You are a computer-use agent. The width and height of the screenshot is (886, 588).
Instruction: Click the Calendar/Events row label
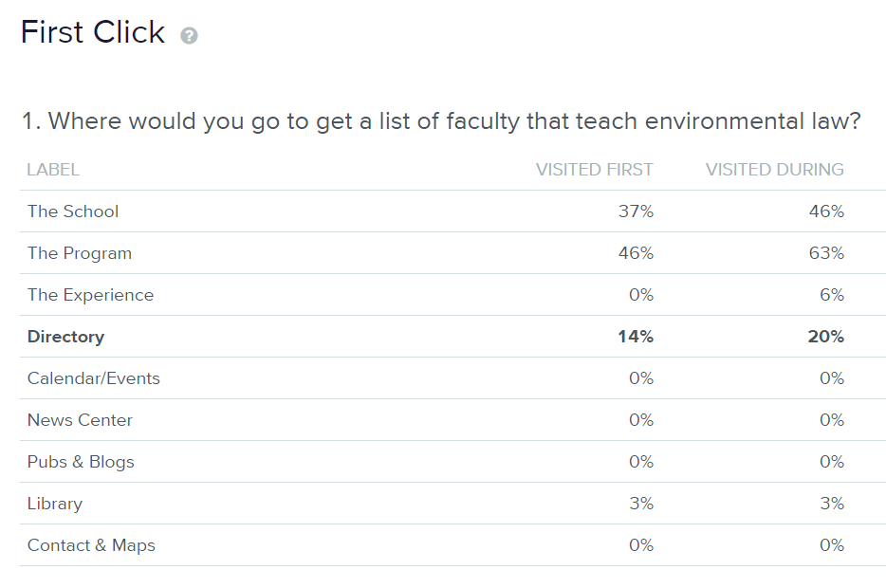click(x=94, y=378)
